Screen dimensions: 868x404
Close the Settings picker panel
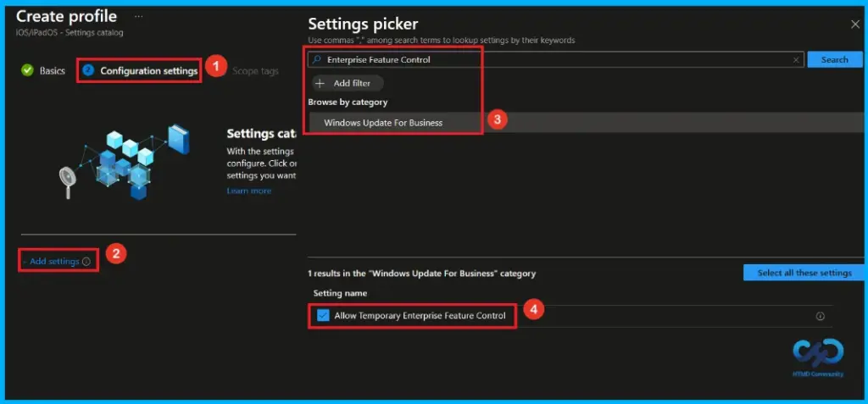(x=854, y=25)
